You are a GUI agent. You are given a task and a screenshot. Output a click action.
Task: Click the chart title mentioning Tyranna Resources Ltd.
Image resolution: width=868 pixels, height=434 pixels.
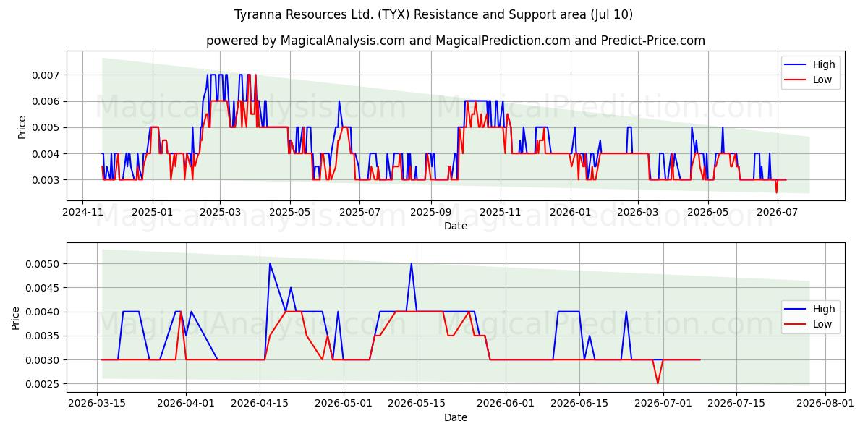(434, 14)
